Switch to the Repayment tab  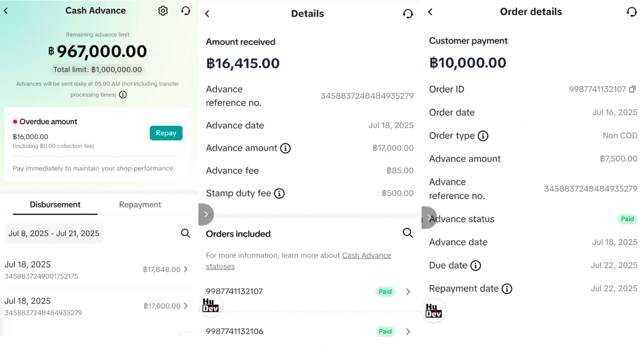tap(140, 205)
